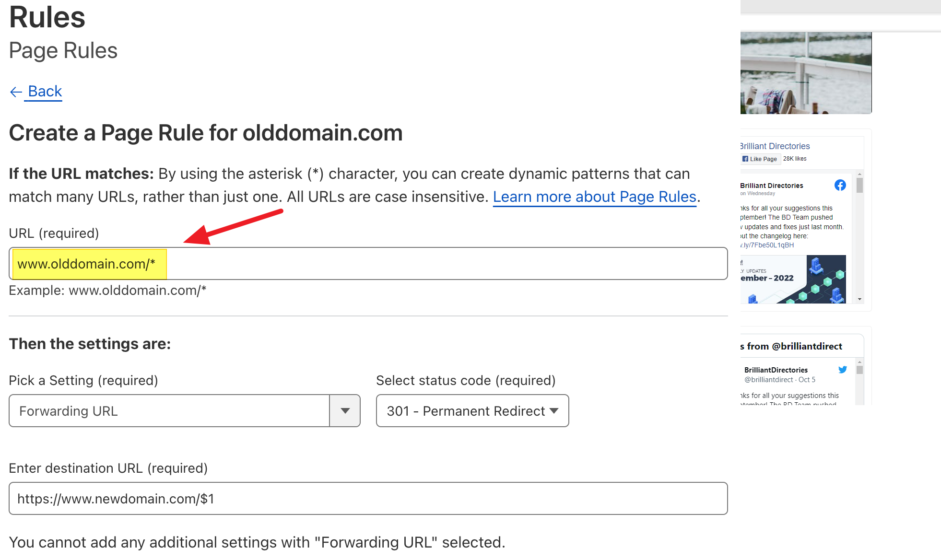Click the Oct 5 tweet timestamp
The image size is (941, 560).
(x=807, y=379)
